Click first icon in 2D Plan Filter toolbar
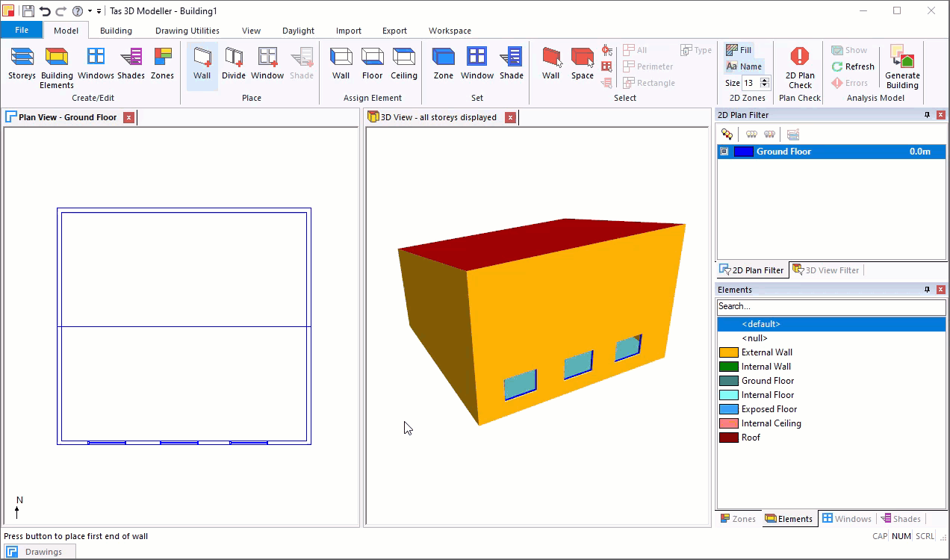Screen dimensions: 950x560 tap(727, 134)
